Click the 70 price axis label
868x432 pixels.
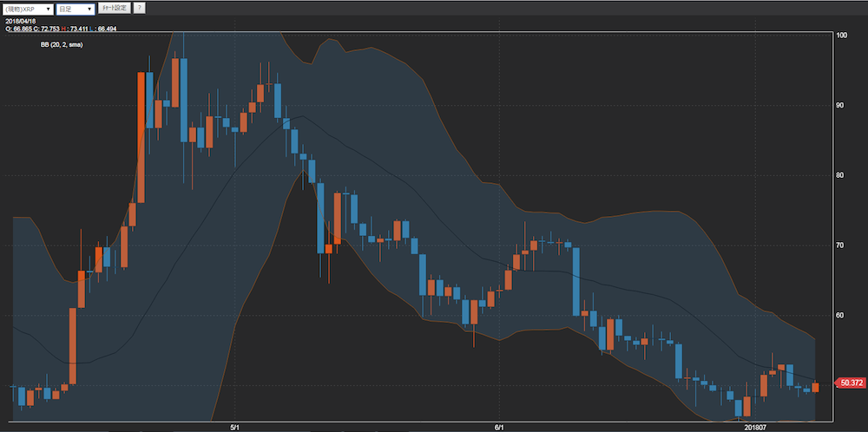coord(841,245)
